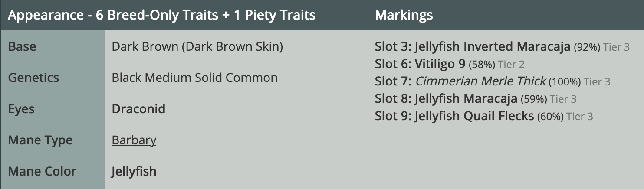Click the Appearance Breed-Only Traits header

161,15
